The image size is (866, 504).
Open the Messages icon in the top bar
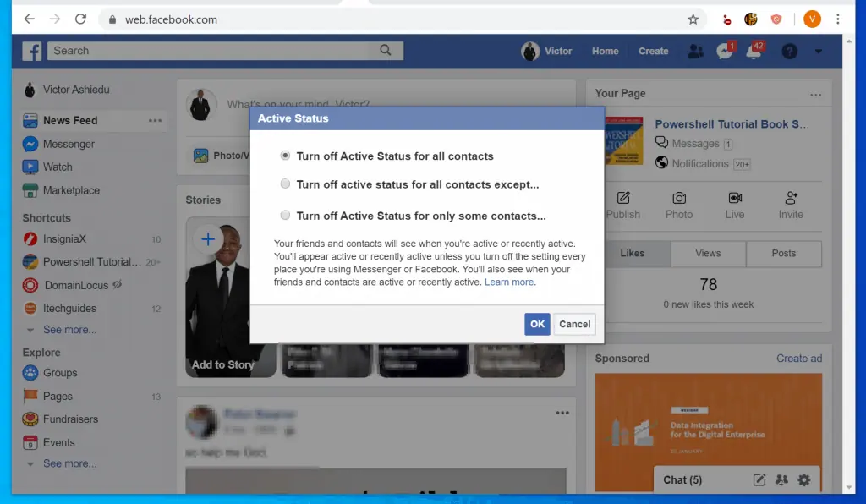723,51
